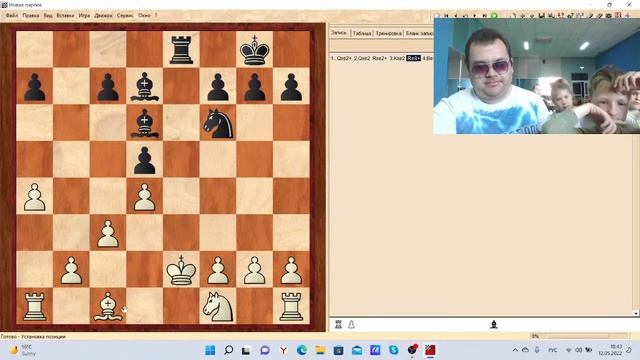Click the black rook on e8
The height and width of the screenshot is (360, 640).
click(x=181, y=50)
